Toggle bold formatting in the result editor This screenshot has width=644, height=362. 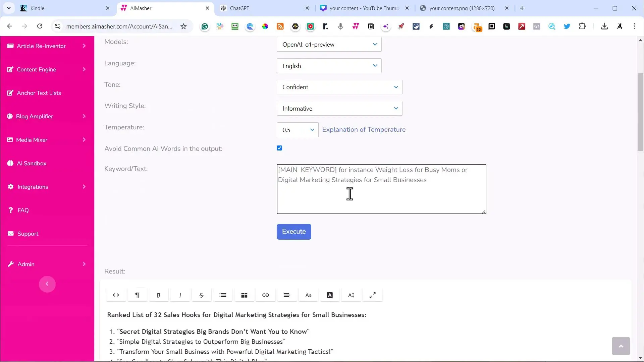coord(159,295)
